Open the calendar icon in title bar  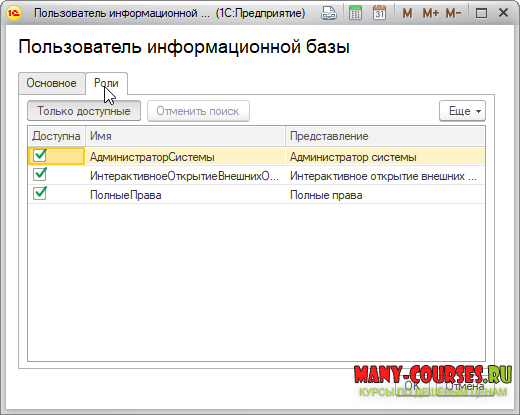379,13
